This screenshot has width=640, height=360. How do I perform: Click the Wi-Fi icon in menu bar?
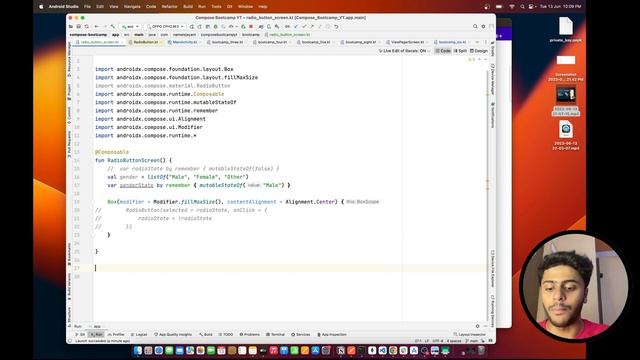click(x=512, y=7)
